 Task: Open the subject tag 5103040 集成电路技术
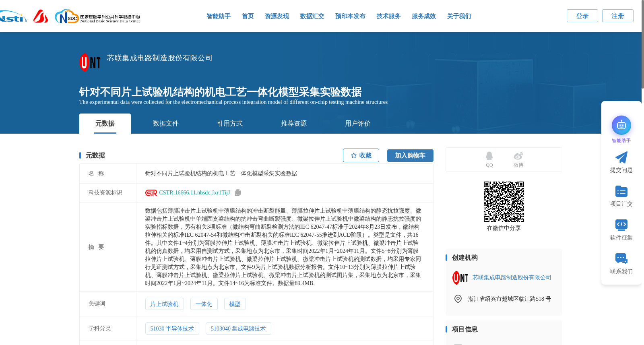[238, 328]
